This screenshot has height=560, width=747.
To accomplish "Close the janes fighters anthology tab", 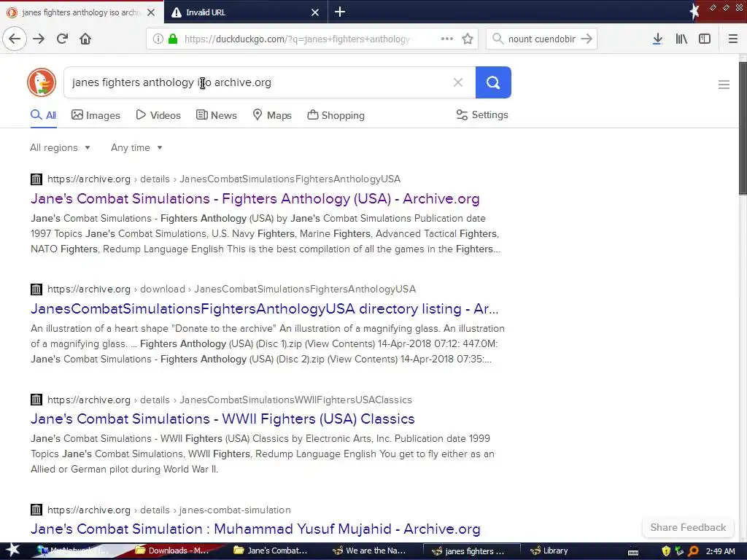I will 151,12.
